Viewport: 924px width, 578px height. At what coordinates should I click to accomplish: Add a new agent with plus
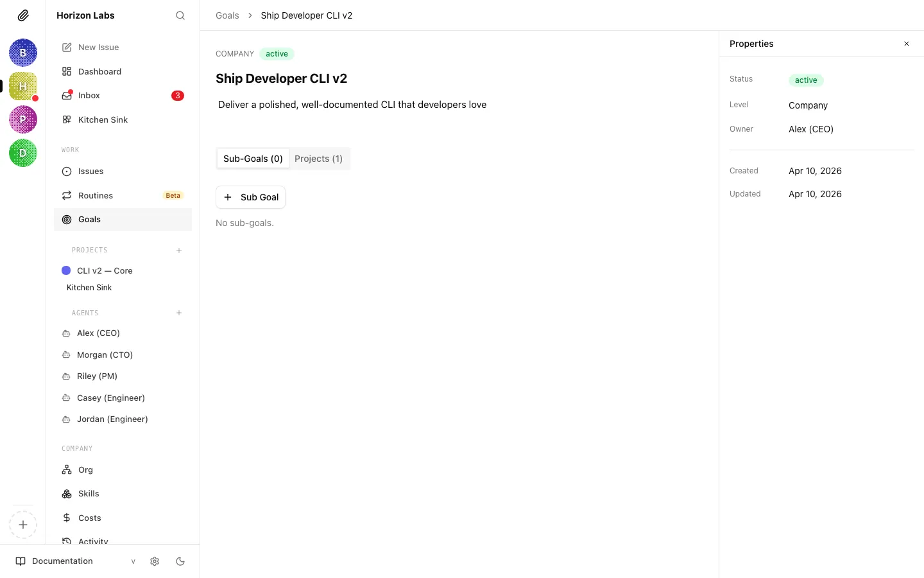pyautogui.click(x=179, y=313)
